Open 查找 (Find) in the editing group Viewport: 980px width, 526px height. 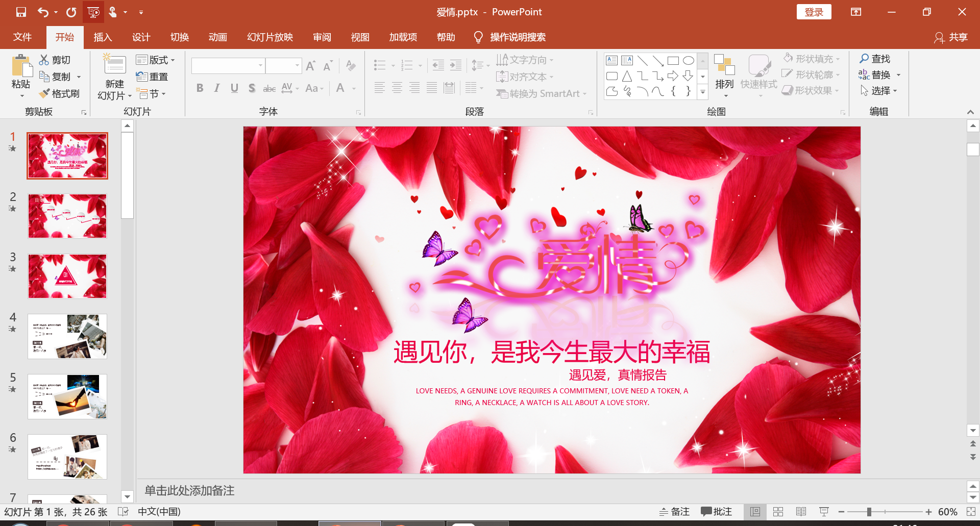click(876, 58)
